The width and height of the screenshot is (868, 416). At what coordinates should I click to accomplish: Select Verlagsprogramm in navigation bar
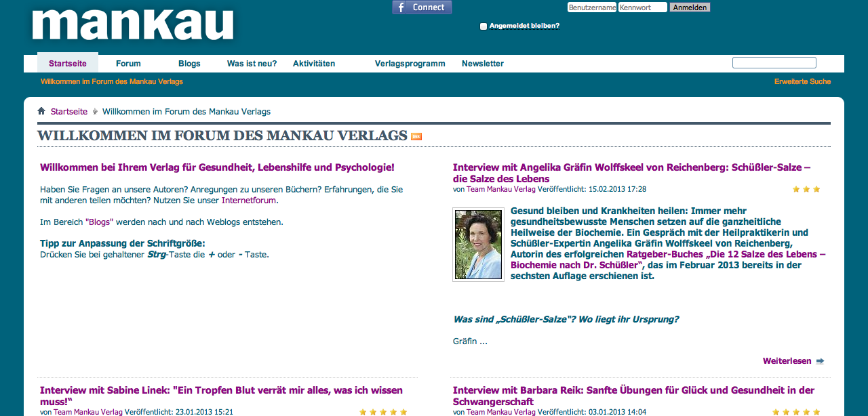coord(410,64)
